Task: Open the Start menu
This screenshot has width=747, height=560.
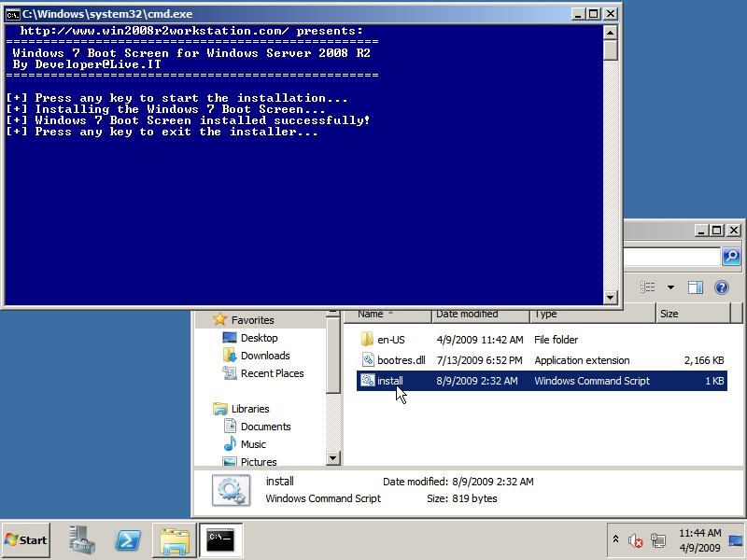Action: coord(26,540)
